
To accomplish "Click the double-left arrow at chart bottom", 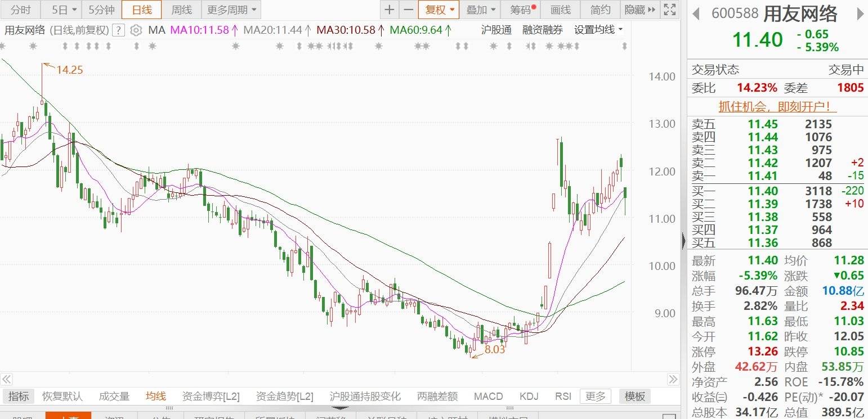I will [7, 379].
